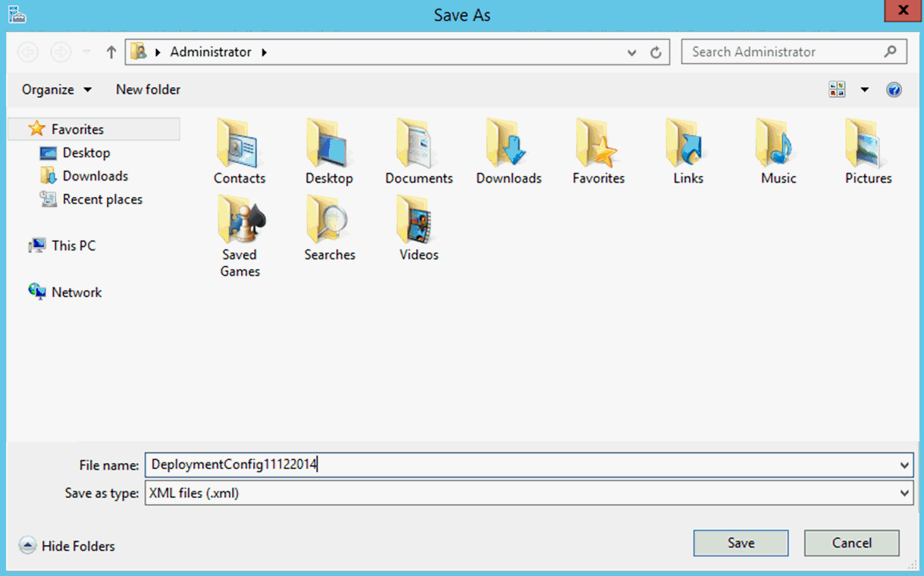924x576 pixels.
Task: Open the Links folder
Action: click(x=688, y=153)
